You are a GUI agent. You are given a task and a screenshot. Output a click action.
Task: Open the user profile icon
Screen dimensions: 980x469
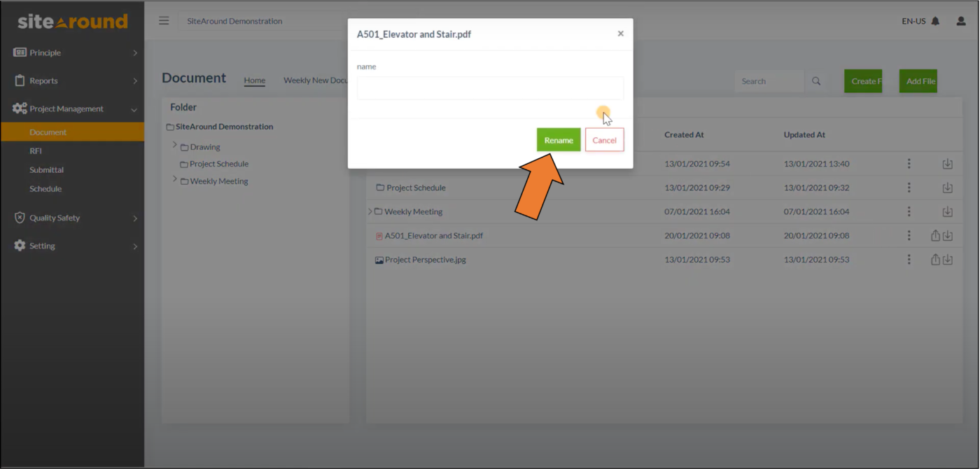tap(960, 21)
